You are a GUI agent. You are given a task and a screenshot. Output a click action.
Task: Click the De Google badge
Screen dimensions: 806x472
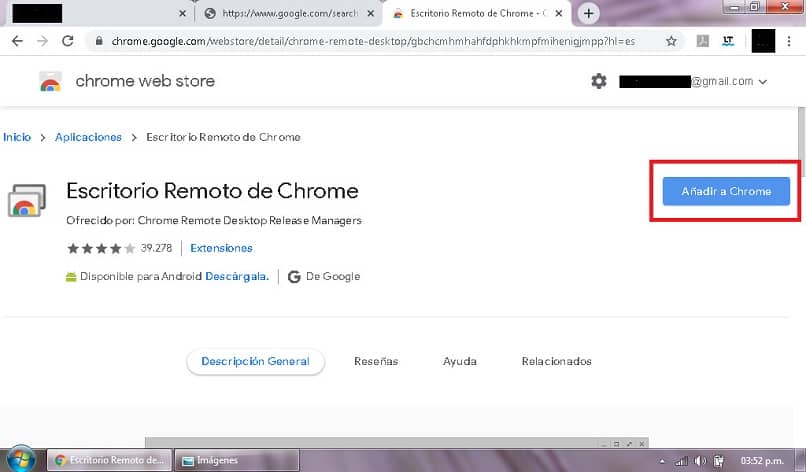click(324, 277)
